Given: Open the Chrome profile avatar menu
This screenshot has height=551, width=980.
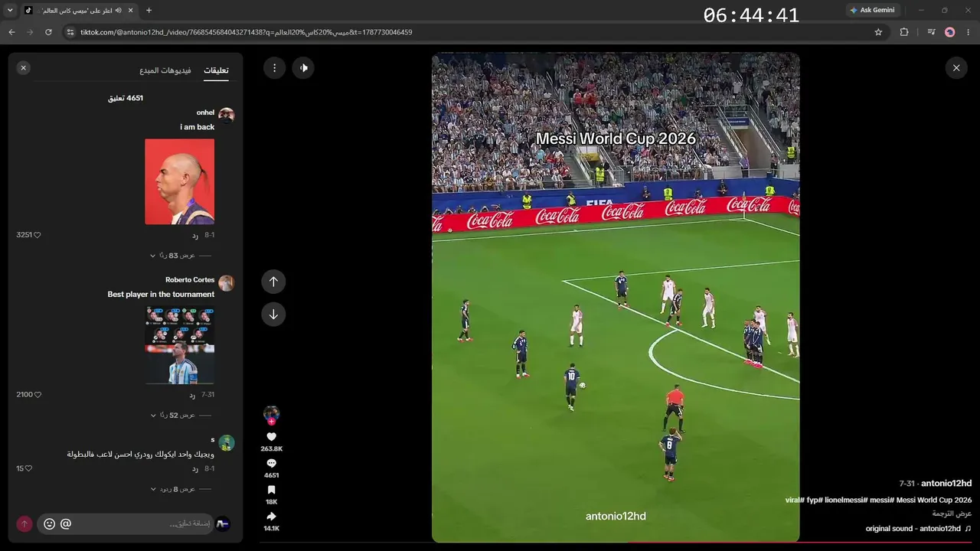Looking at the screenshot, I should [x=950, y=32].
